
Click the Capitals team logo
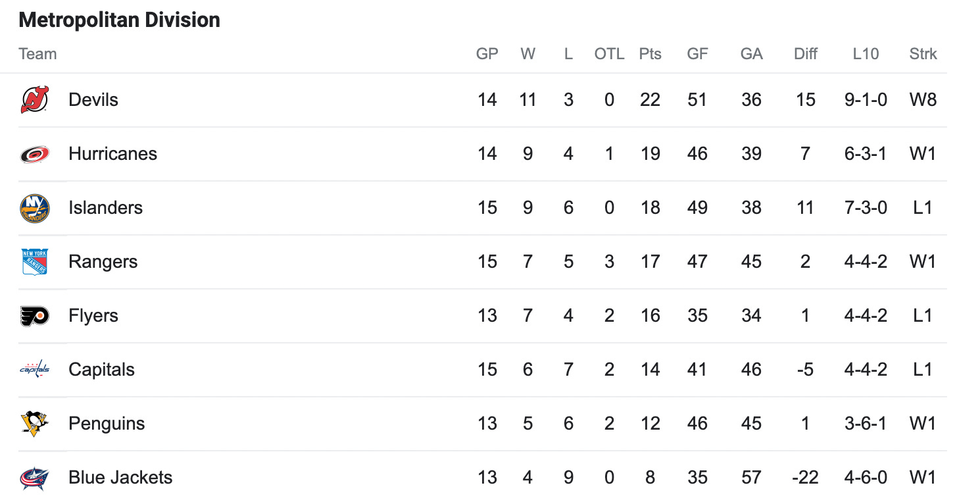click(x=34, y=370)
